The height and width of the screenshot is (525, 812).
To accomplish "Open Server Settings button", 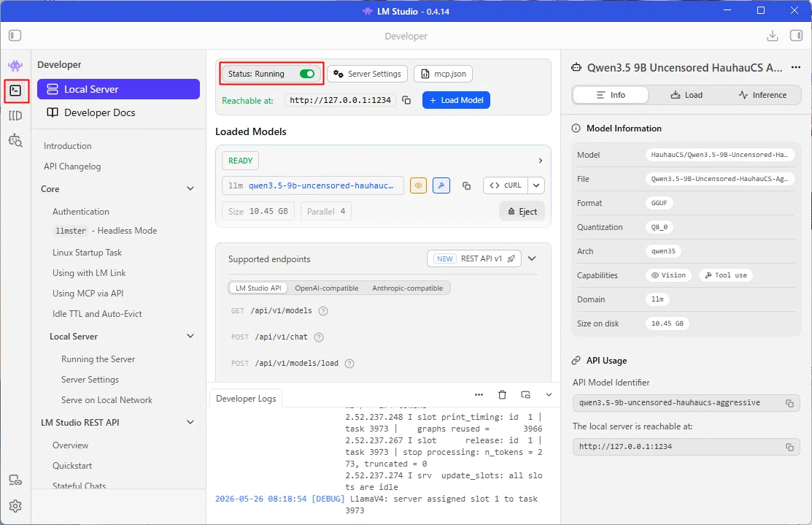I will point(367,74).
